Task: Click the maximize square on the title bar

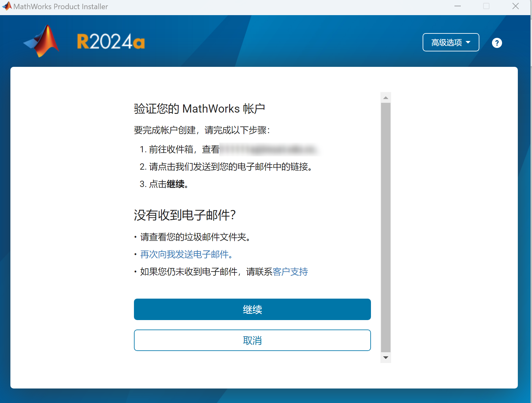Action: coord(485,6)
